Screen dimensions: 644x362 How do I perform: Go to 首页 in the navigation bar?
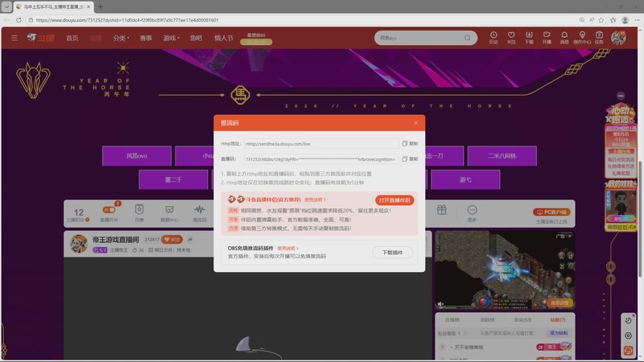pos(72,38)
